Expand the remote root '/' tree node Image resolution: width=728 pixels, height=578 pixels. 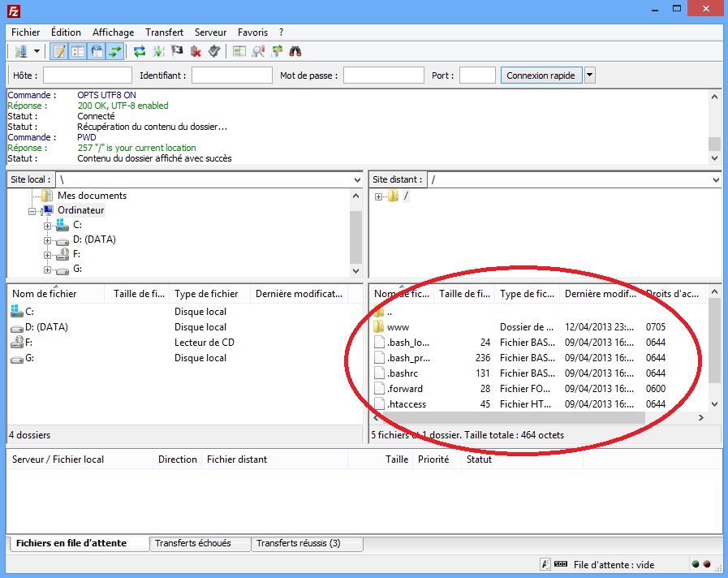click(x=378, y=196)
